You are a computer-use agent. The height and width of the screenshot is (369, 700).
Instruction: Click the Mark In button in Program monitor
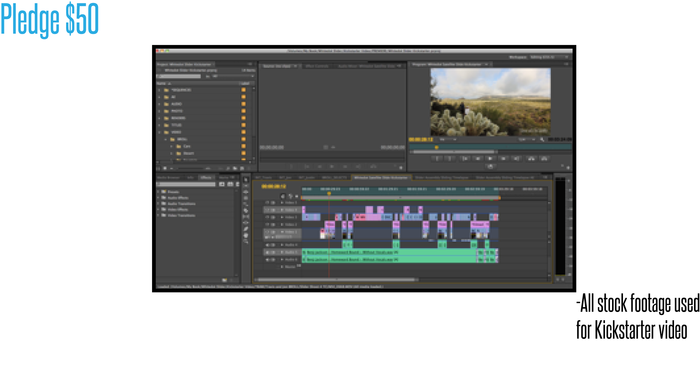click(437, 158)
